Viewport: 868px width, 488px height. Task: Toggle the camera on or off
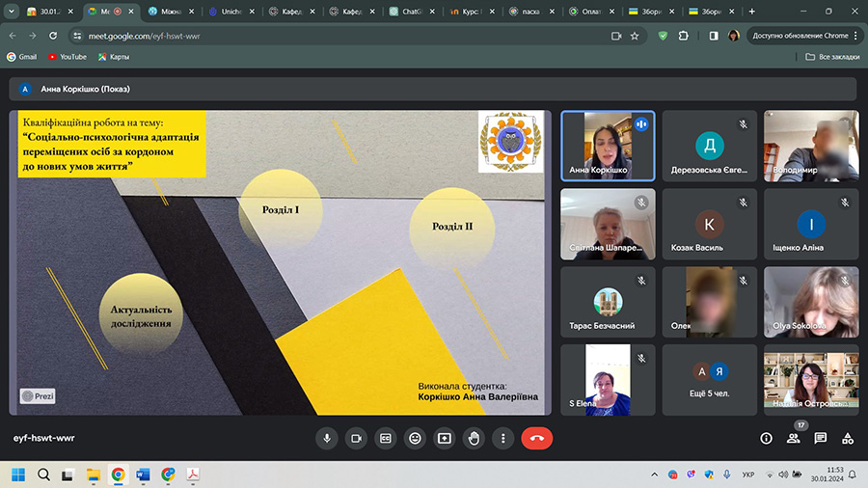(356, 438)
